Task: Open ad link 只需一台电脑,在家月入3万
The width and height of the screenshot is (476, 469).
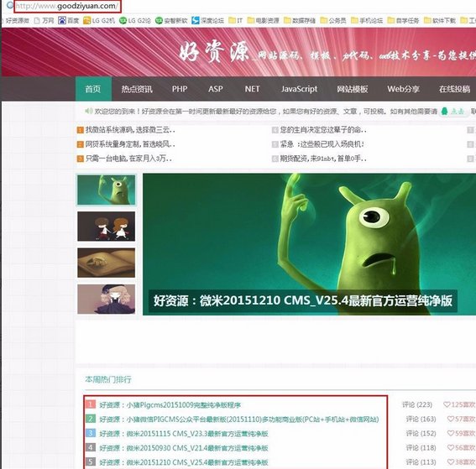Action: coord(128,159)
